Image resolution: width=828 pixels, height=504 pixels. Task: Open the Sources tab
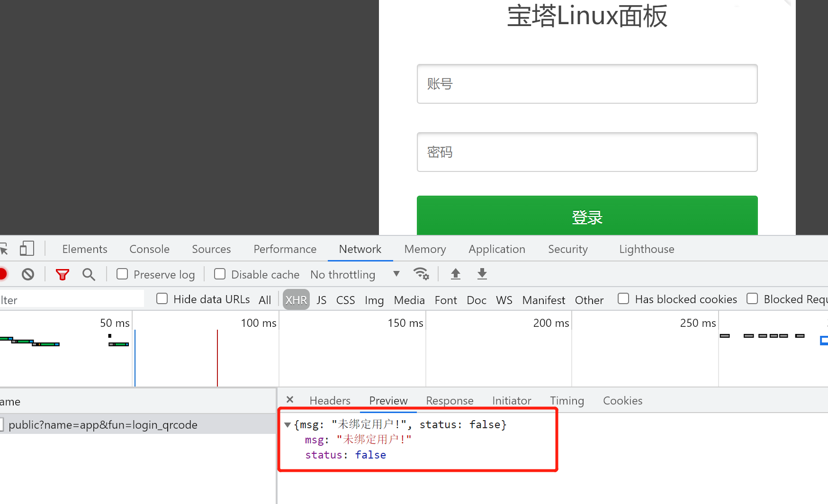point(211,249)
